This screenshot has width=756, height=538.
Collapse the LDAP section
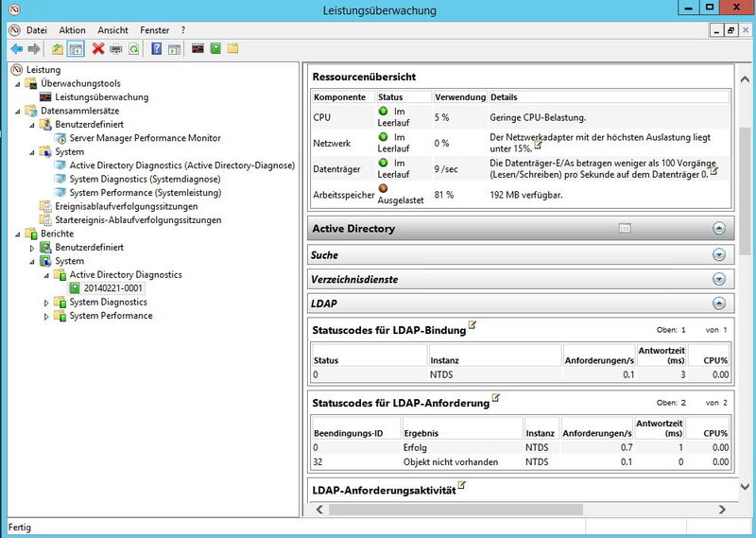[x=719, y=303]
